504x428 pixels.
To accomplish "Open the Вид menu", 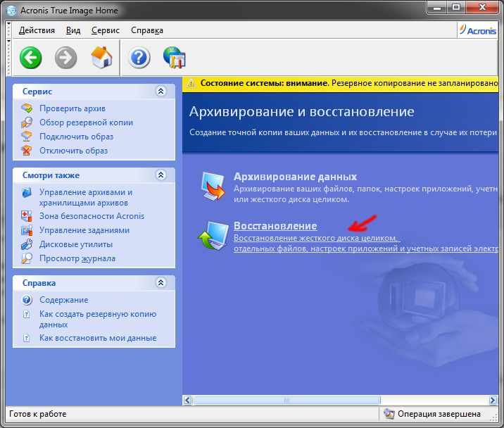I will point(73,30).
